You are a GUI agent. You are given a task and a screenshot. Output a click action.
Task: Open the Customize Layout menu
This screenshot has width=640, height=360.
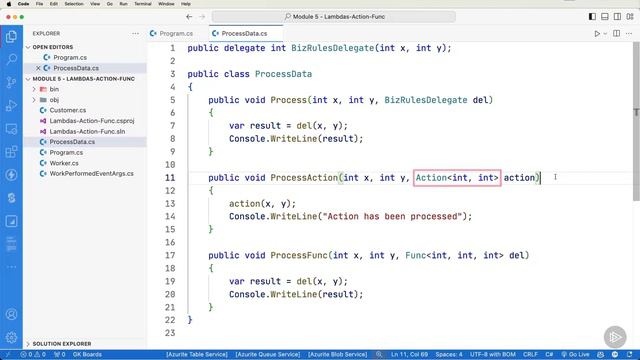click(630, 17)
